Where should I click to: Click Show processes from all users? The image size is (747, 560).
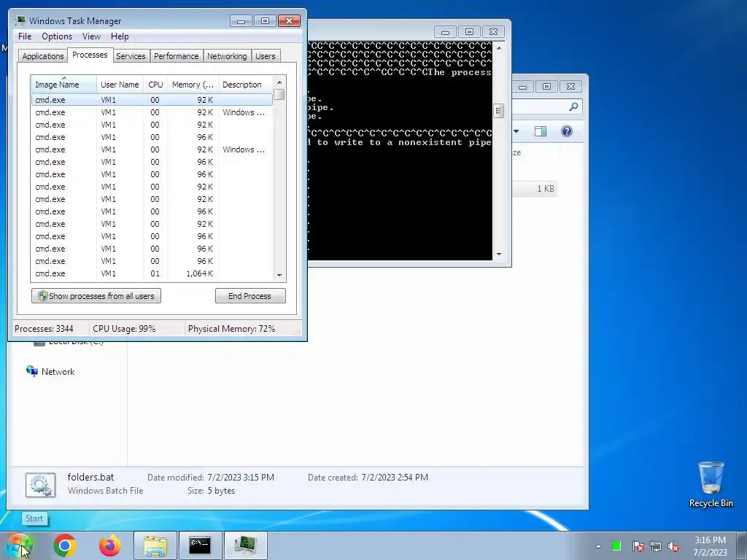tap(96, 296)
